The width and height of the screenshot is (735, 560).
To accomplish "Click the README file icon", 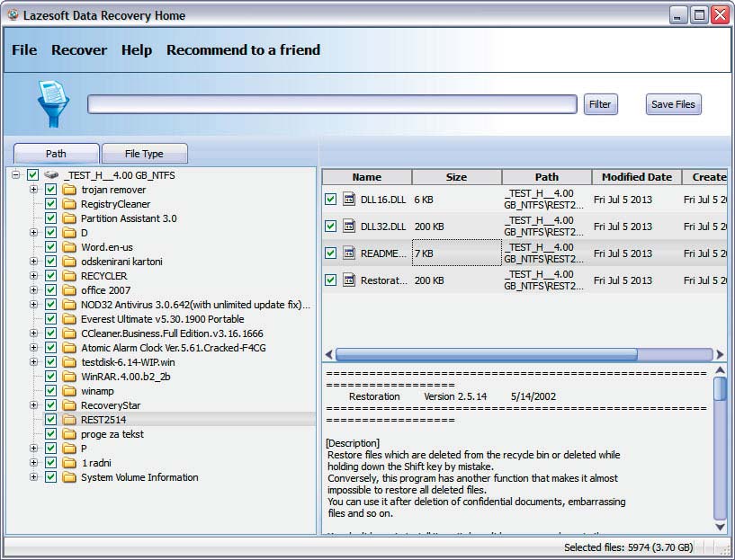I will [x=349, y=253].
